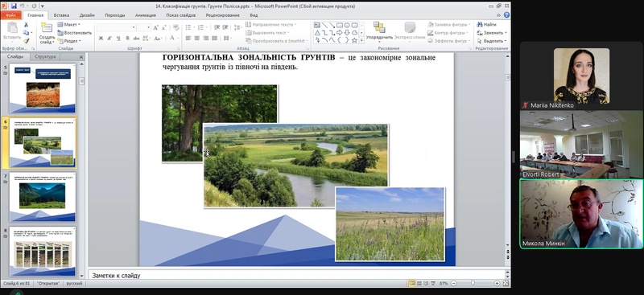Viewport: 644px width, 295px height.
Task: Open the Структура outline pane tab
Action: (45, 57)
